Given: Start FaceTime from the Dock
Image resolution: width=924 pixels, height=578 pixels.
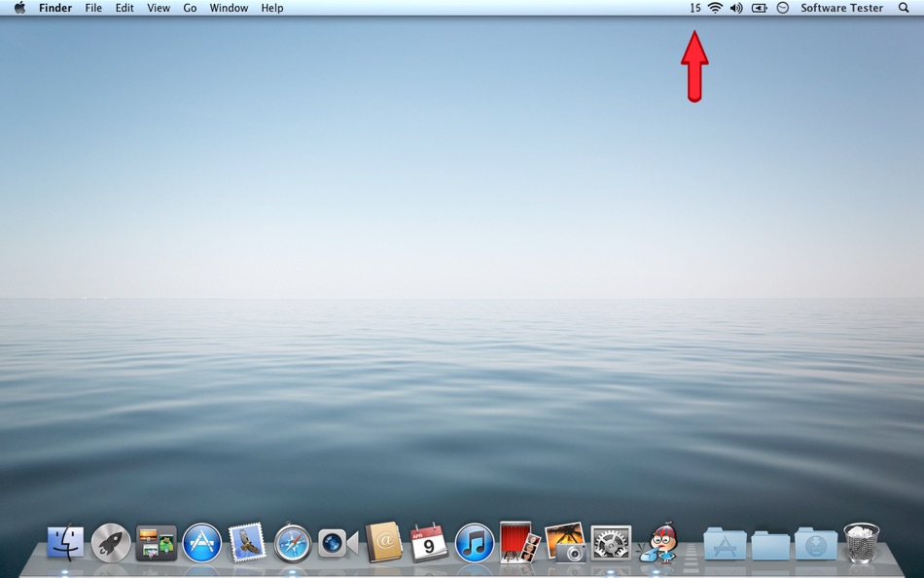Looking at the screenshot, I should 336,543.
